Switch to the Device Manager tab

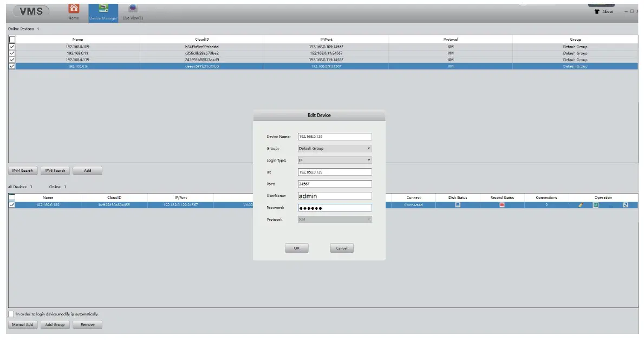tap(103, 12)
